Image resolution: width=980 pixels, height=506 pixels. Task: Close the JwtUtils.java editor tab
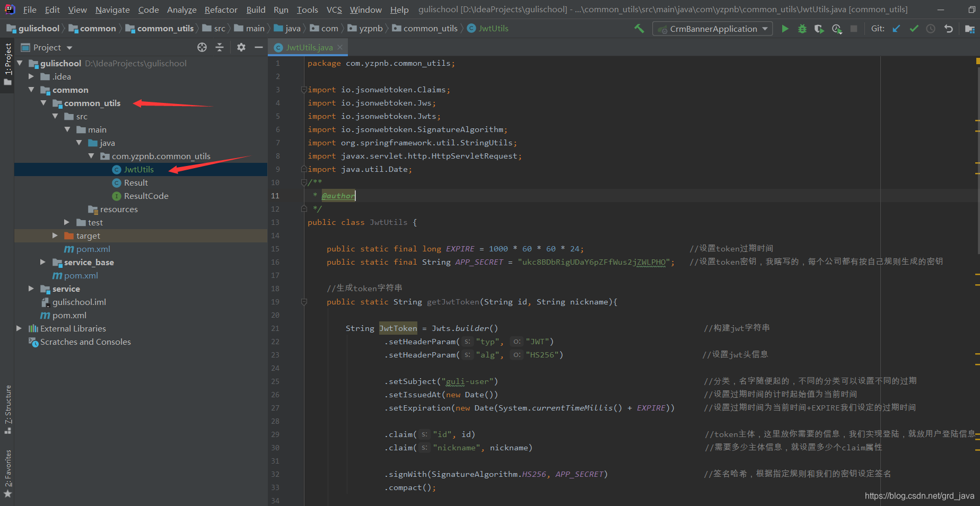[340, 47]
